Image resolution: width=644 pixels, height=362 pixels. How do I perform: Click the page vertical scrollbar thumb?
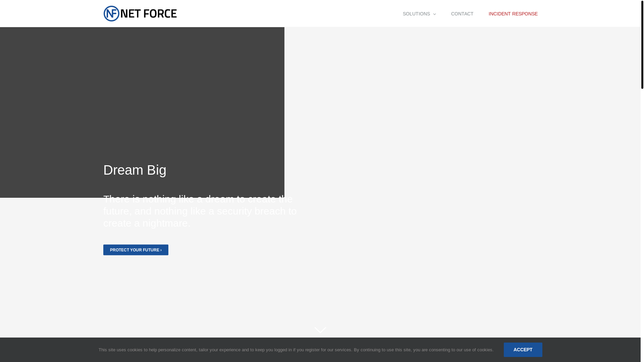(x=642, y=45)
